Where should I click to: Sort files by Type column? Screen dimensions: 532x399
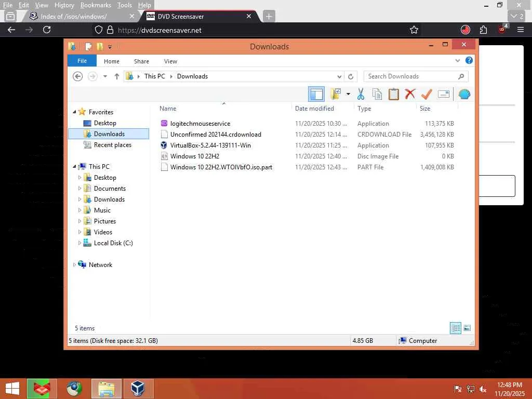pyautogui.click(x=364, y=109)
